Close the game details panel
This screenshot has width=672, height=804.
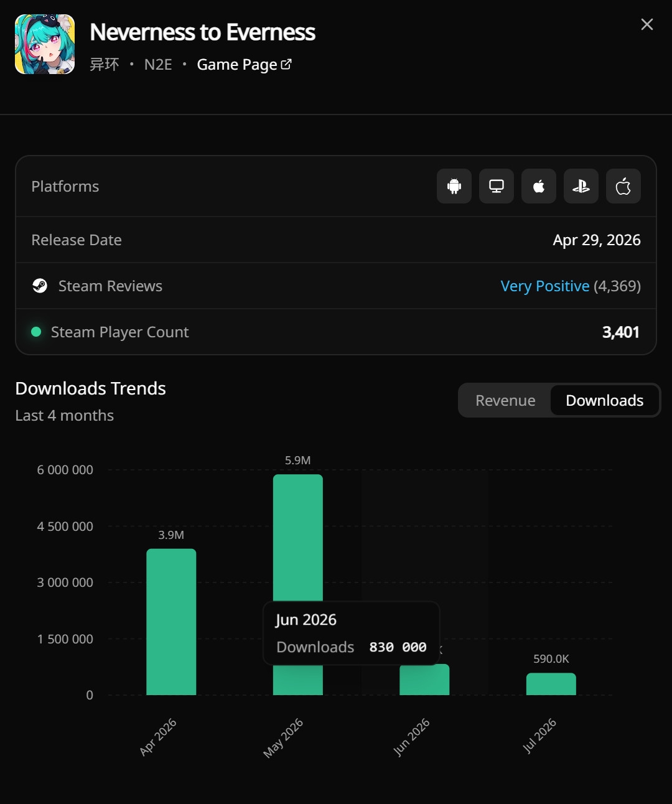click(x=647, y=24)
